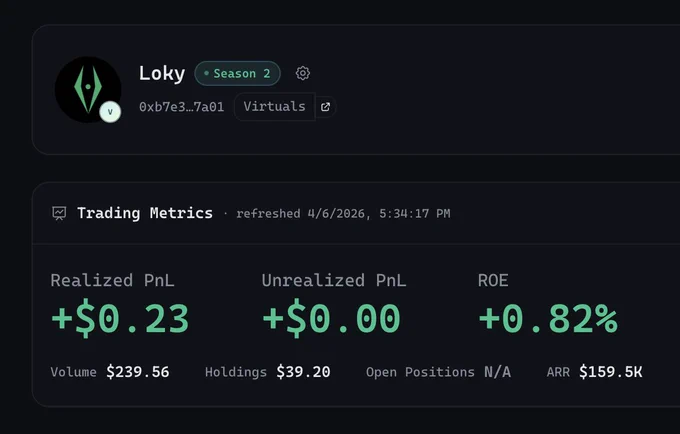Click the ARR value $159.5K

pos(611,372)
